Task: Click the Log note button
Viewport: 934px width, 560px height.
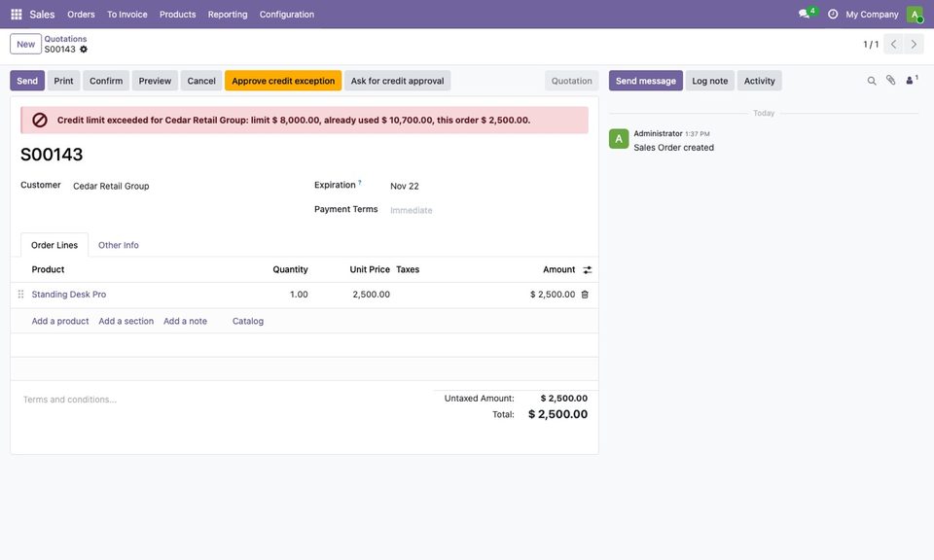Action: 710,81
